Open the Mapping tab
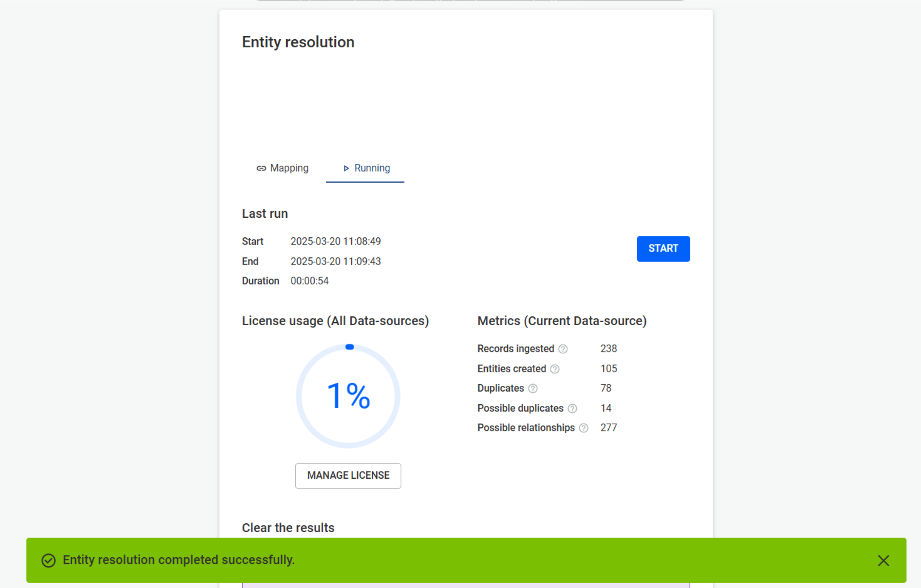 [282, 168]
